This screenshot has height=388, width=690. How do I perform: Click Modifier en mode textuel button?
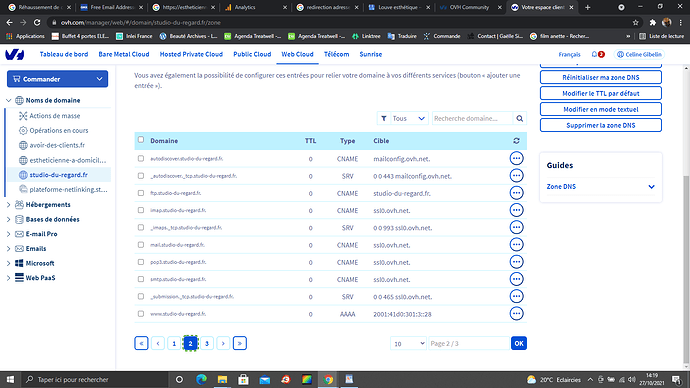(601, 109)
